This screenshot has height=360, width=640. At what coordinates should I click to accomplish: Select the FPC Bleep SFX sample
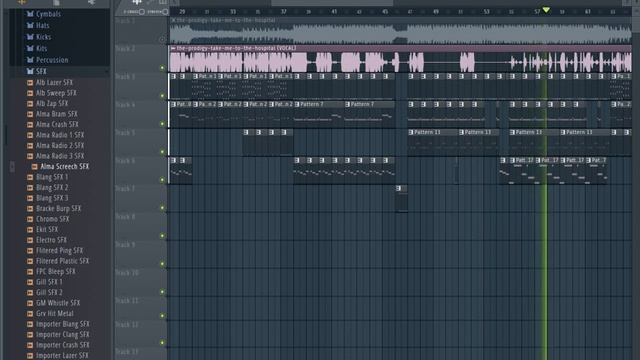click(x=56, y=272)
